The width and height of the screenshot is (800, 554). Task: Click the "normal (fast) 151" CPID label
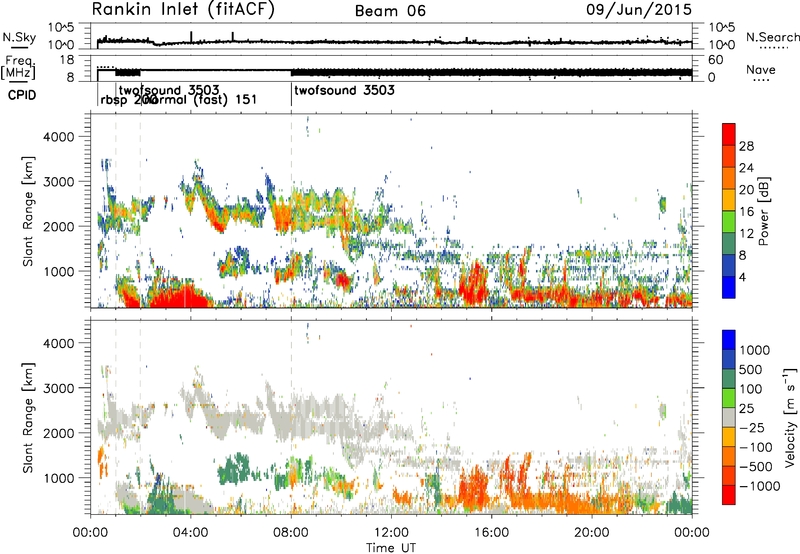(199, 100)
